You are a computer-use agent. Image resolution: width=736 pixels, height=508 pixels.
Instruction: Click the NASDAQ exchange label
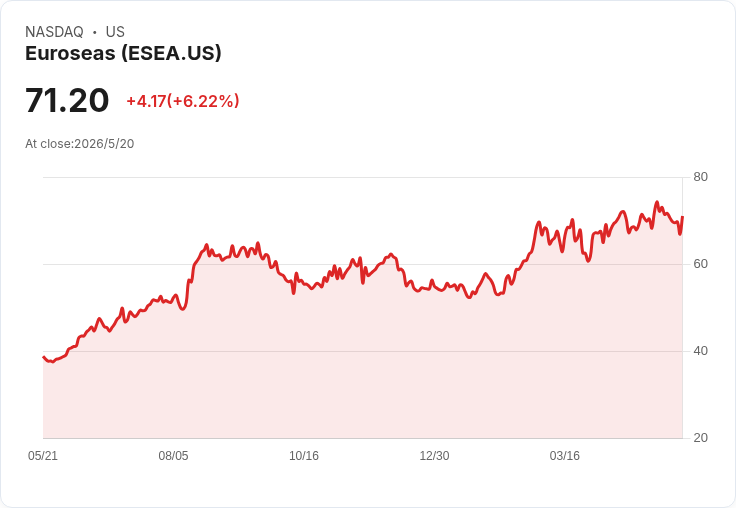tap(54, 32)
